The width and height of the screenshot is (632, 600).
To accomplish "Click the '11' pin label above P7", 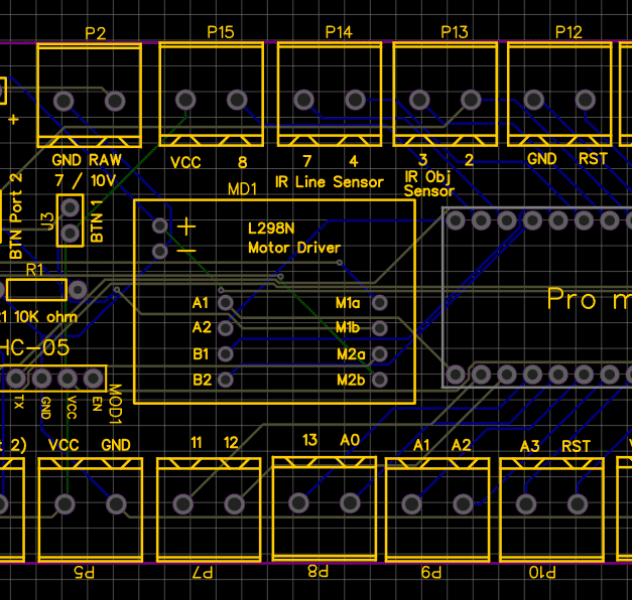I will tap(196, 443).
